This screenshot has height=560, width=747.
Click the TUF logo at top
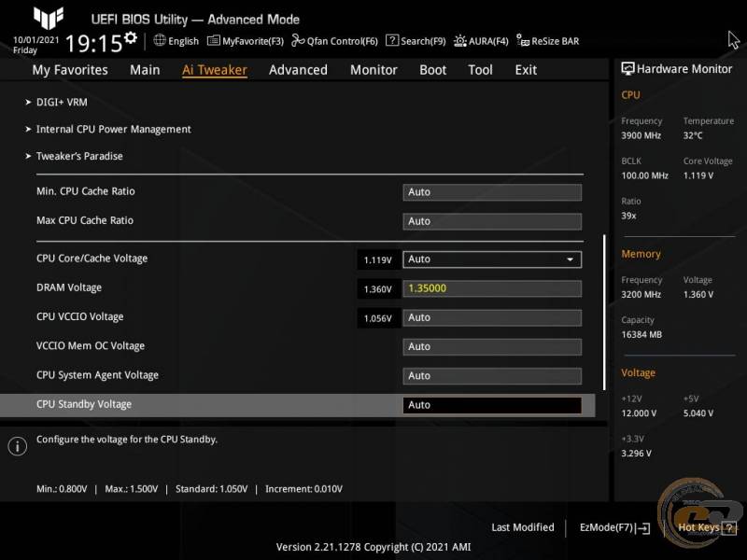49,18
